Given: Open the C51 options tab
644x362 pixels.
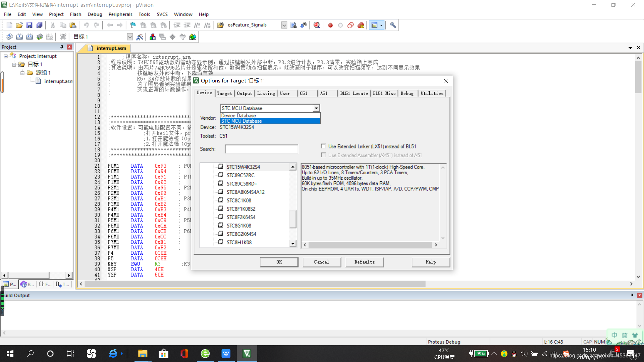Looking at the screenshot, I should click(x=304, y=94).
